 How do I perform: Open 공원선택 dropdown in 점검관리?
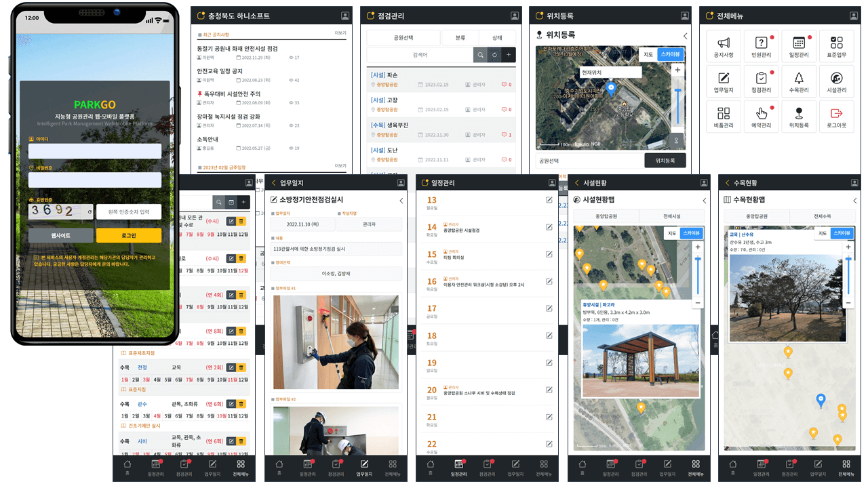coord(403,38)
